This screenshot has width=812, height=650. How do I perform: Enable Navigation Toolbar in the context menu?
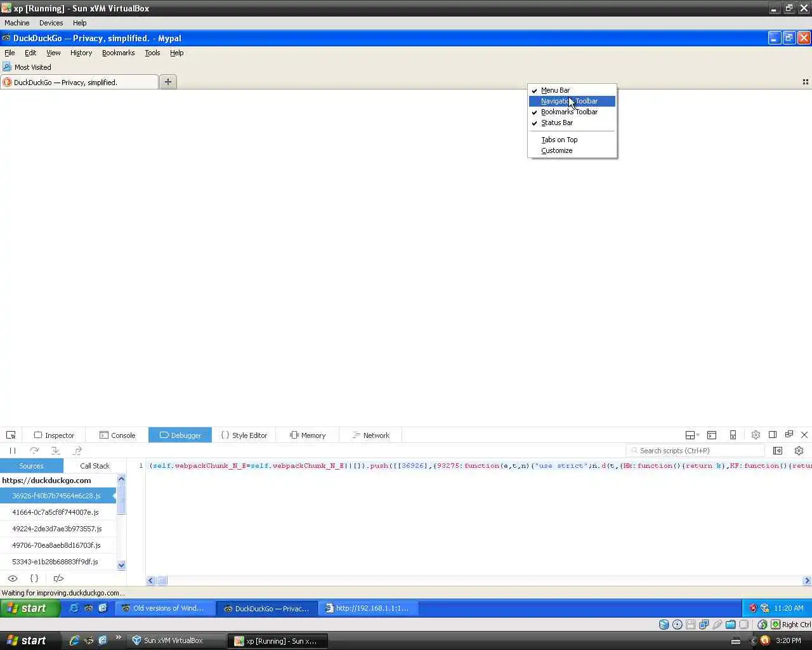click(572, 101)
